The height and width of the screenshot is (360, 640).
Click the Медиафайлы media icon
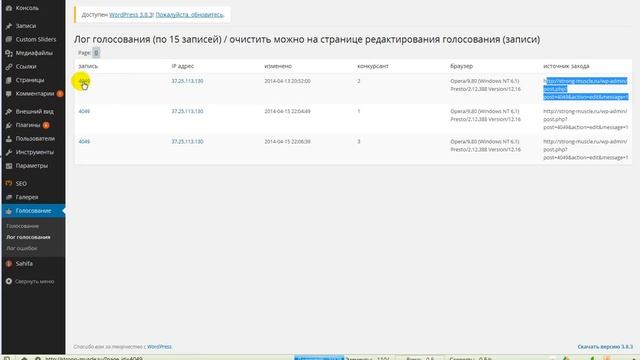point(9,53)
